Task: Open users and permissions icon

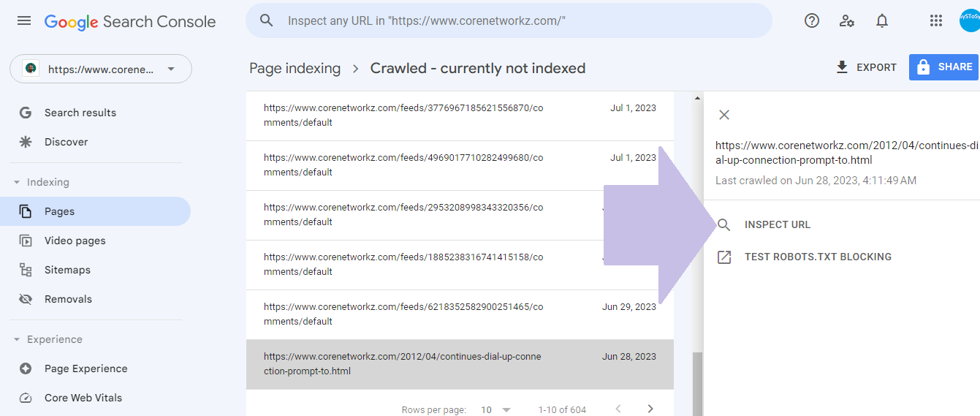Action: tap(847, 20)
